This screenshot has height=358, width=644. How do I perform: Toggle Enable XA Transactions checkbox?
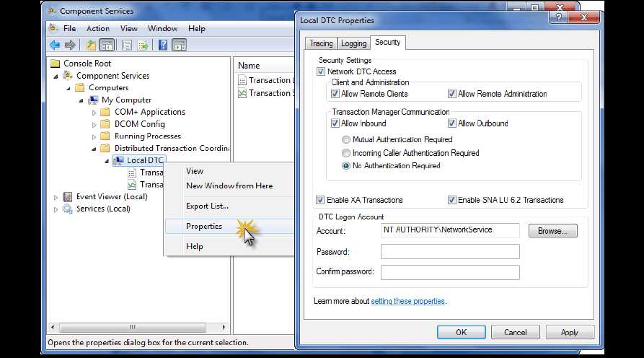click(320, 200)
